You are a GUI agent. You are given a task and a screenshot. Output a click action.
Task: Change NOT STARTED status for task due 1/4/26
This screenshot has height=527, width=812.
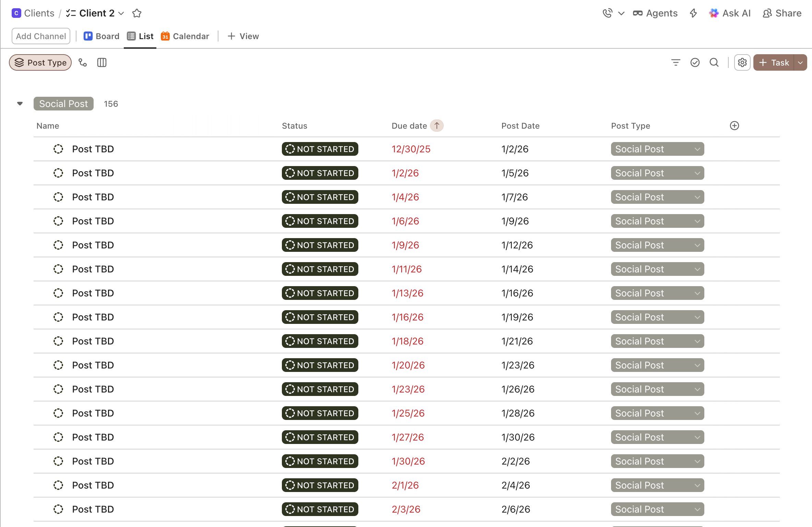[320, 197]
